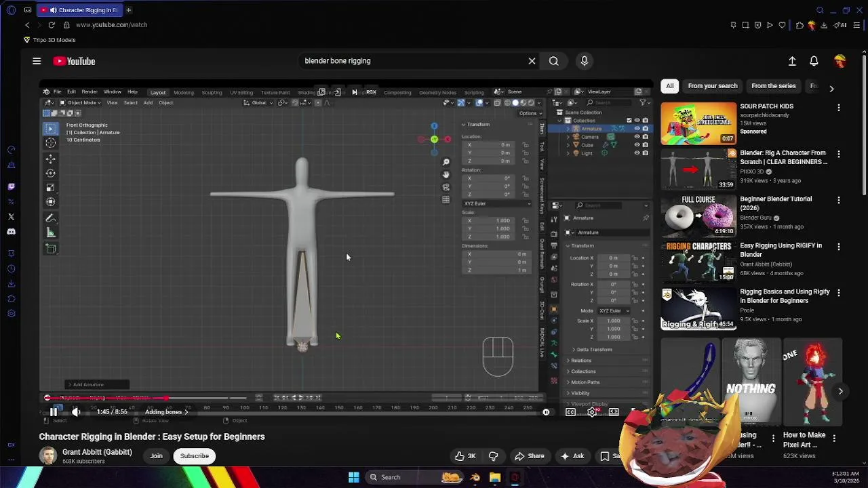868x488 pixels.
Task: Select the 3D Cursor tool in Blender
Action: [51, 143]
